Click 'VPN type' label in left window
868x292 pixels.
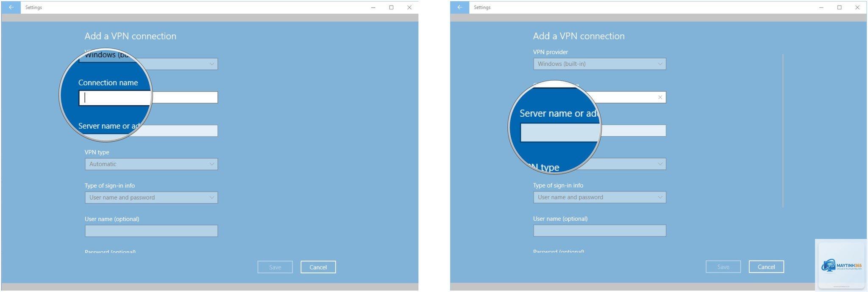coord(97,152)
